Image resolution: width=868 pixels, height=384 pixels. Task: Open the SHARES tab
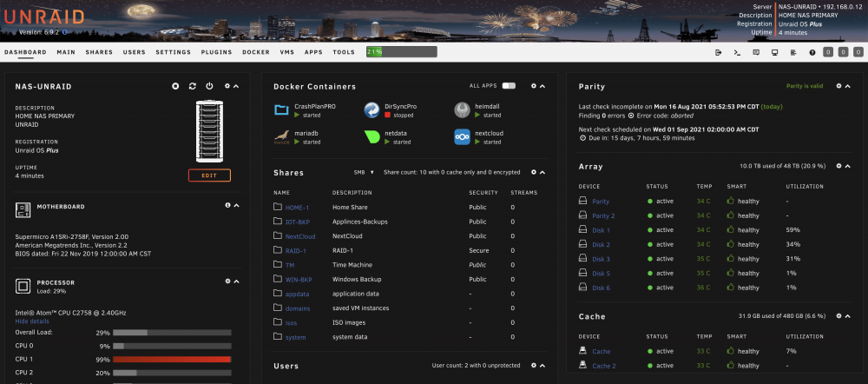click(x=99, y=53)
